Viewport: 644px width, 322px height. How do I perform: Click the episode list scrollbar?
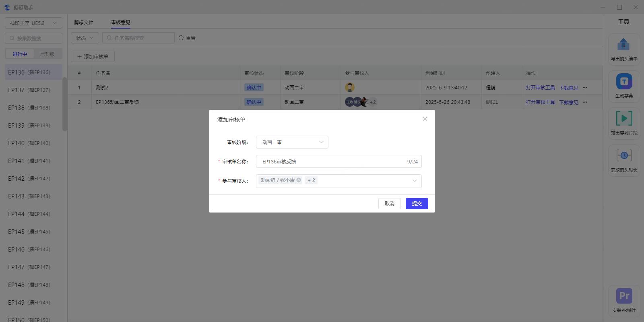pyautogui.click(x=65, y=105)
